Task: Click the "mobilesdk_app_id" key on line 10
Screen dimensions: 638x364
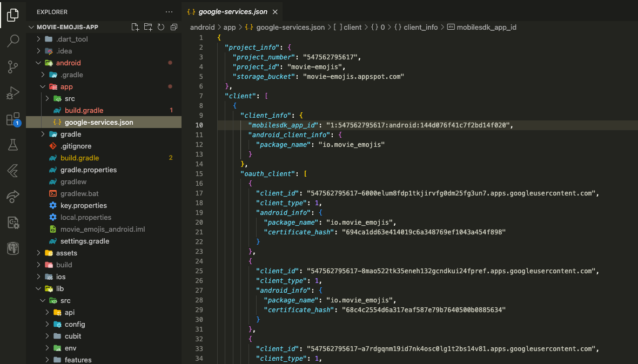Action: tap(283, 125)
